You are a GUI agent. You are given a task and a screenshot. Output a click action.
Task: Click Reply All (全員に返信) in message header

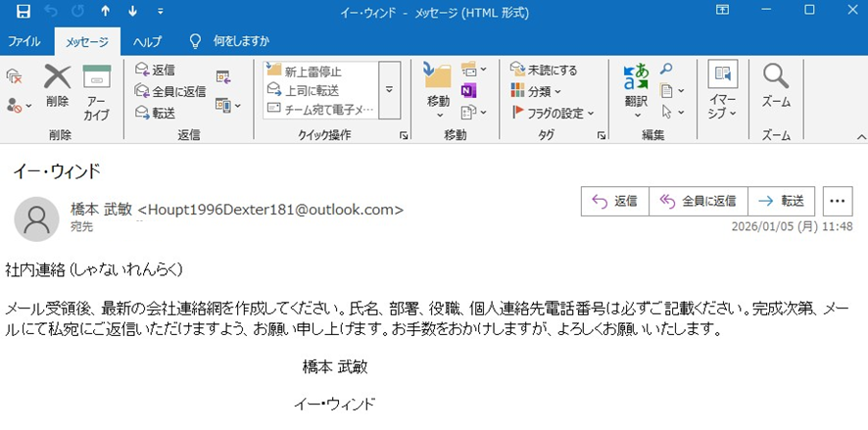[698, 201]
